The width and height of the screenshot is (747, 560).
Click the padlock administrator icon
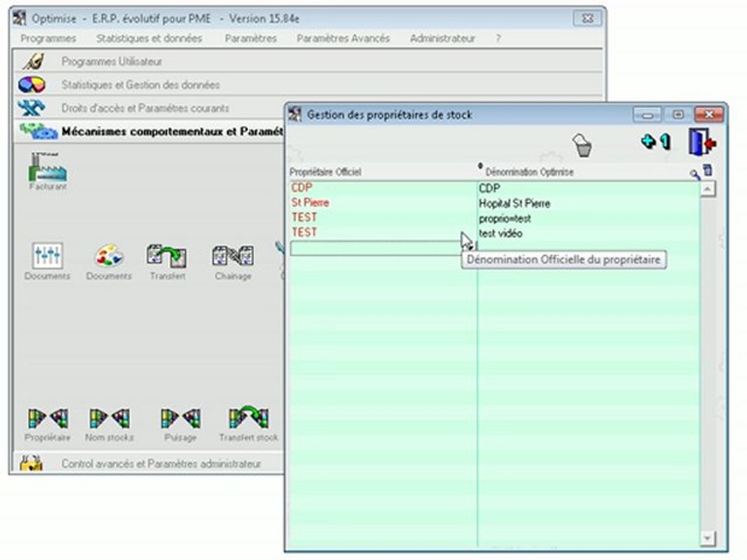tap(31, 463)
